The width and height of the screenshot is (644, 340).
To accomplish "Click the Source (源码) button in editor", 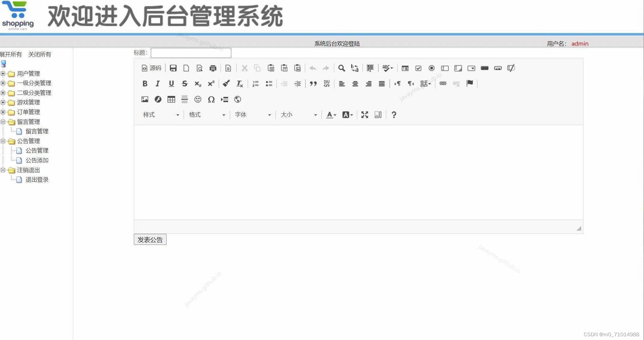I will (151, 68).
